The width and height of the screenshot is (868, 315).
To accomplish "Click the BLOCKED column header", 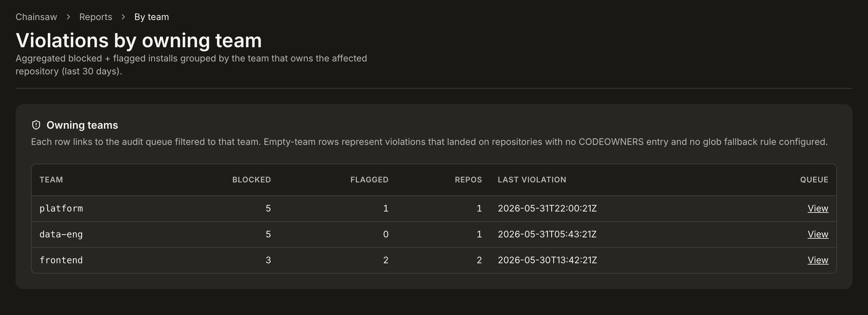I will click(251, 179).
